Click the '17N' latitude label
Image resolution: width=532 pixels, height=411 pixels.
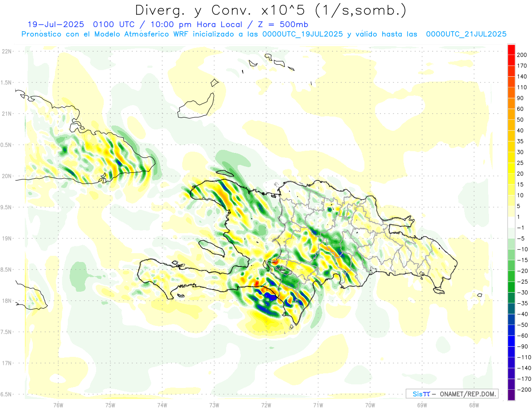click(x=7, y=363)
